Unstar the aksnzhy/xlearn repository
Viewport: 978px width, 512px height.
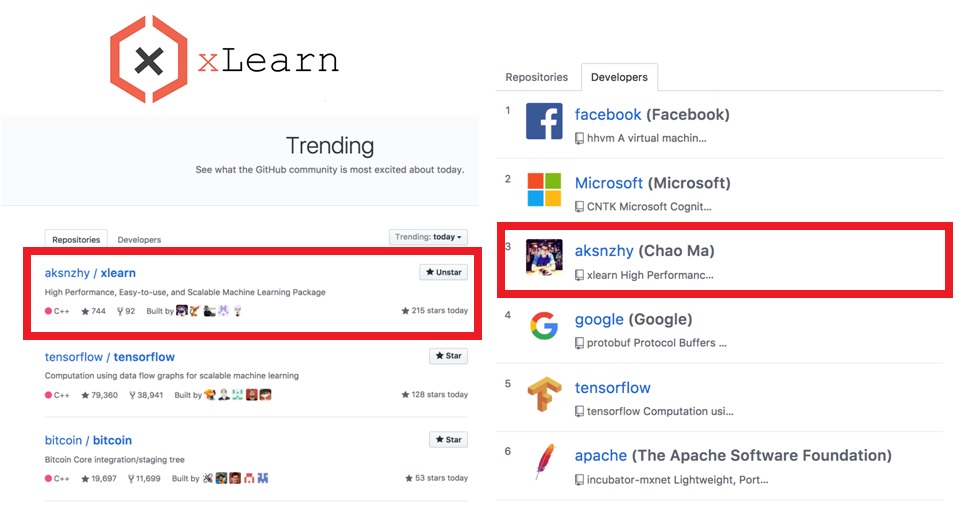click(x=443, y=272)
